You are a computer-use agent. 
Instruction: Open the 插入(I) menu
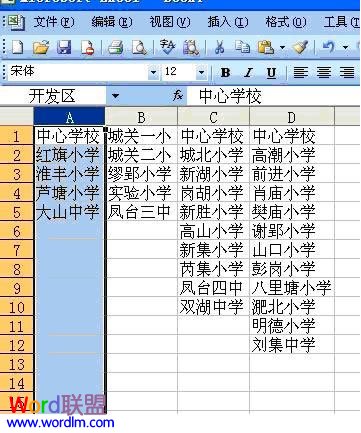pyautogui.click(x=228, y=22)
